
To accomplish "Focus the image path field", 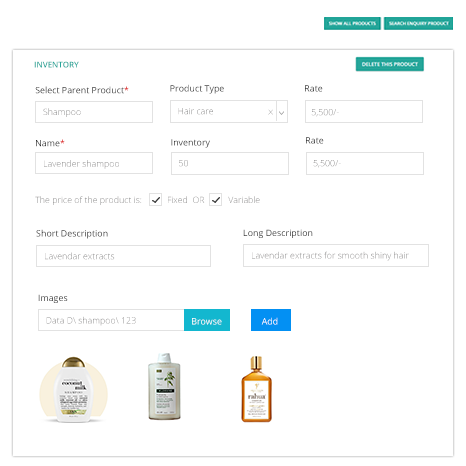I will (x=111, y=320).
